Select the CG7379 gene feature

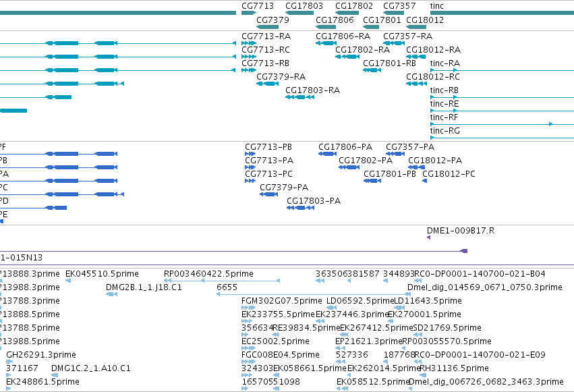[267, 27]
